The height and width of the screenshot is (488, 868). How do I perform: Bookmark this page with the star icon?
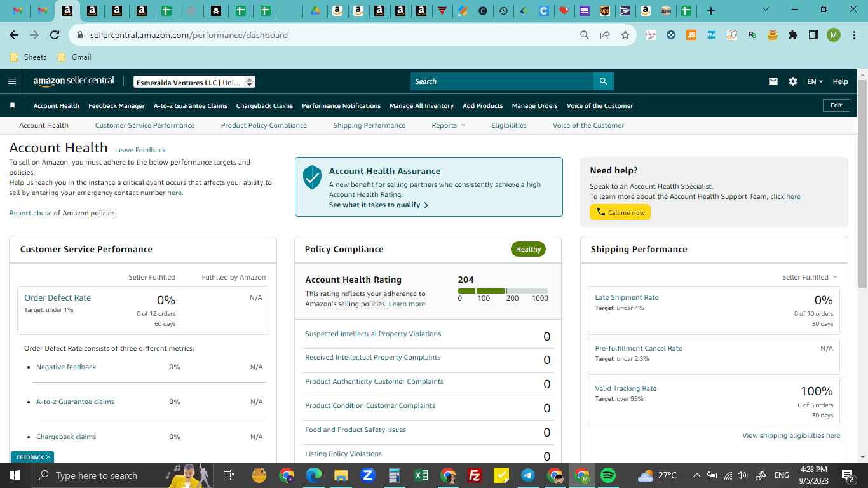pos(625,35)
